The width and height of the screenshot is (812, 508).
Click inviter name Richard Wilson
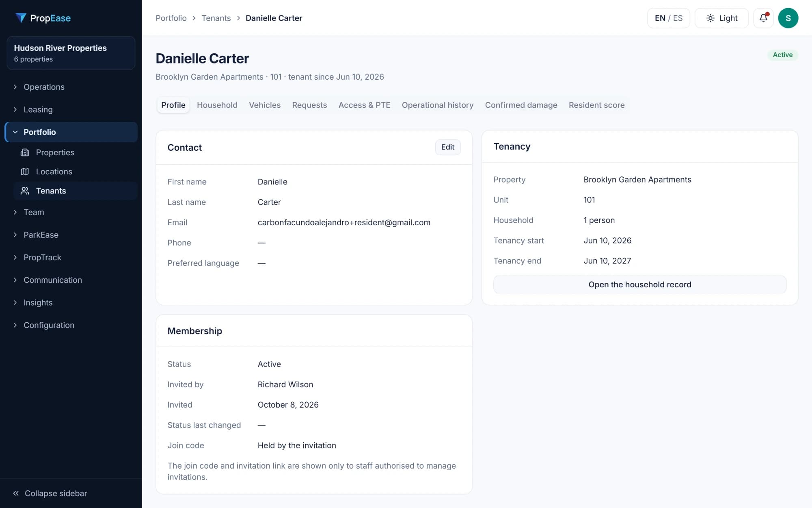tap(285, 384)
